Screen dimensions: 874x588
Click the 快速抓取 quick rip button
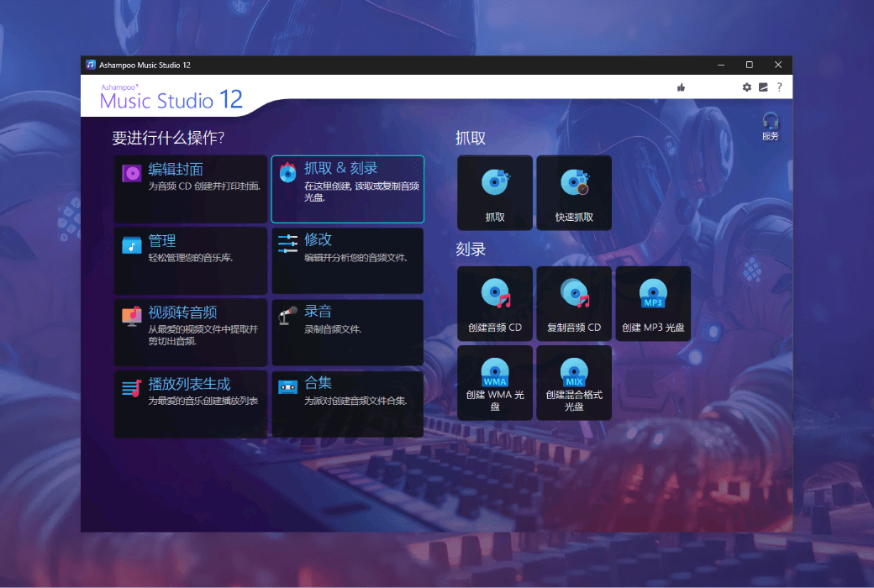coord(574,193)
